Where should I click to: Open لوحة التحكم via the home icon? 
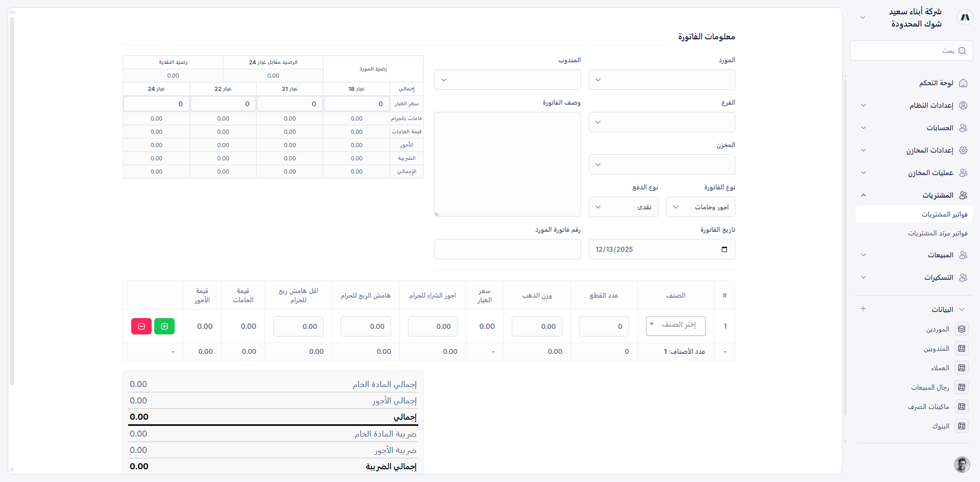pyautogui.click(x=964, y=83)
